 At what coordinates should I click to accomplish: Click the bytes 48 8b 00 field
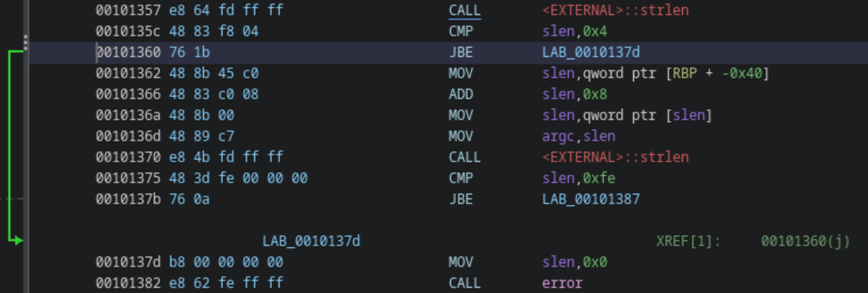201,116
